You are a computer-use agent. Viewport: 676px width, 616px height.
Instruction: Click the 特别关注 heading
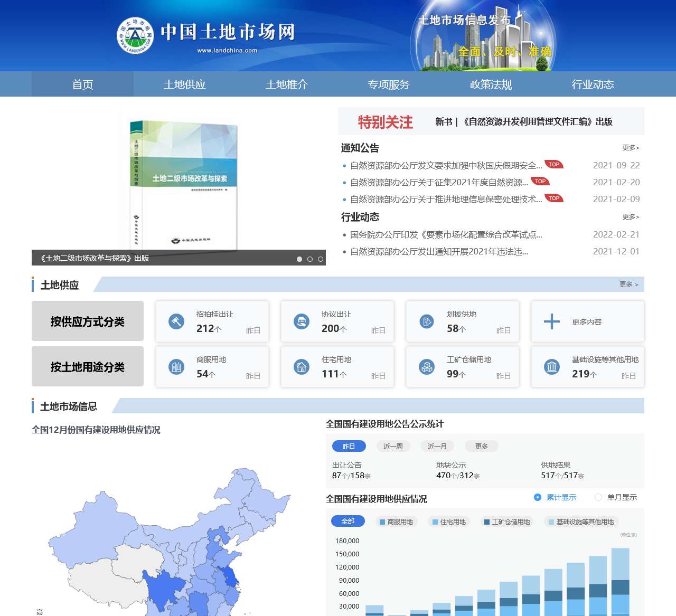point(386,122)
